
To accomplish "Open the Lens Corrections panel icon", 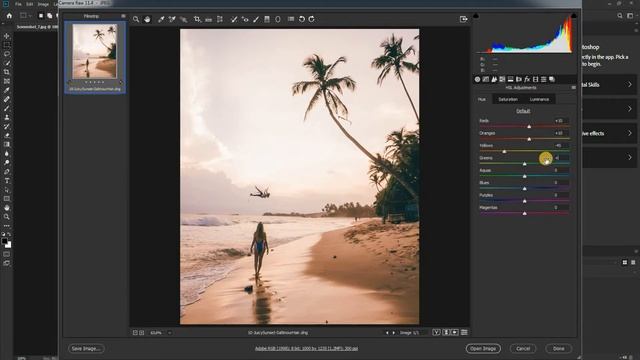I will coord(519,79).
